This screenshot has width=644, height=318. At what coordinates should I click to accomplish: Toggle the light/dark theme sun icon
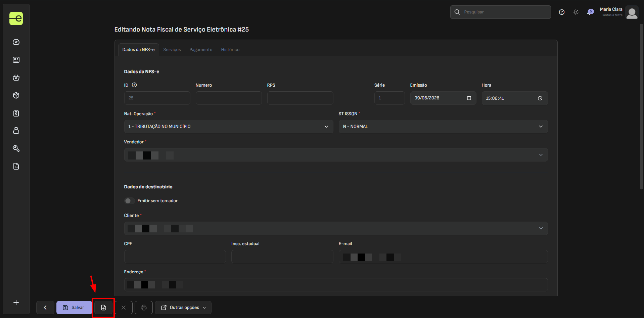(x=576, y=12)
